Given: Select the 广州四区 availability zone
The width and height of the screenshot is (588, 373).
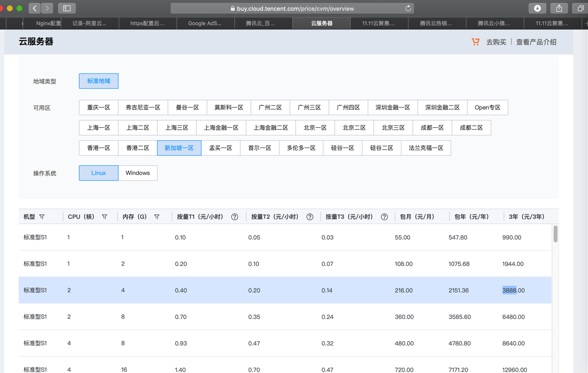Looking at the screenshot, I should click(x=348, y=107).
